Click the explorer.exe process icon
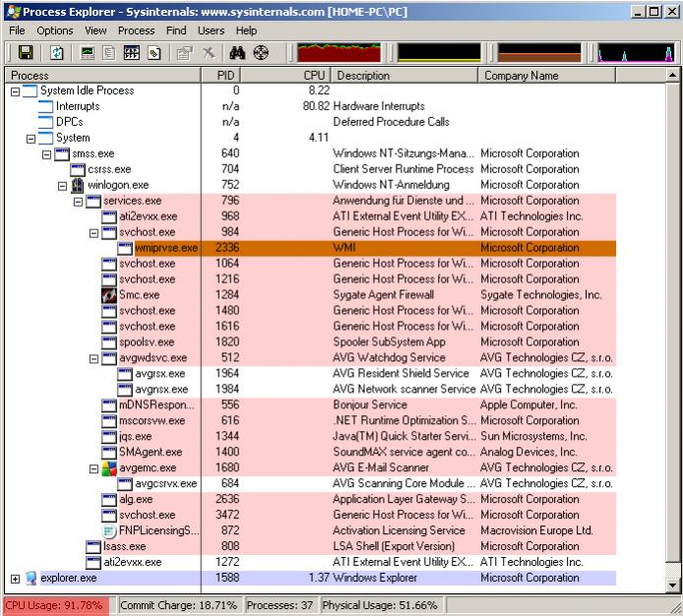 31,578
